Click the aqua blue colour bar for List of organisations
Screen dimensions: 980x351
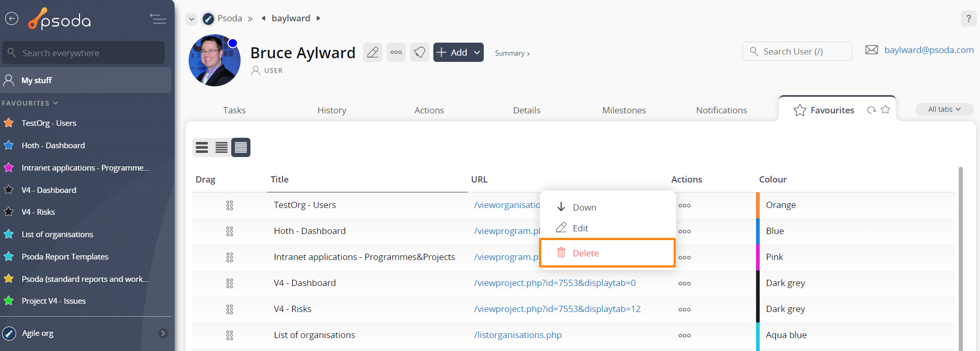pos(758,335)
